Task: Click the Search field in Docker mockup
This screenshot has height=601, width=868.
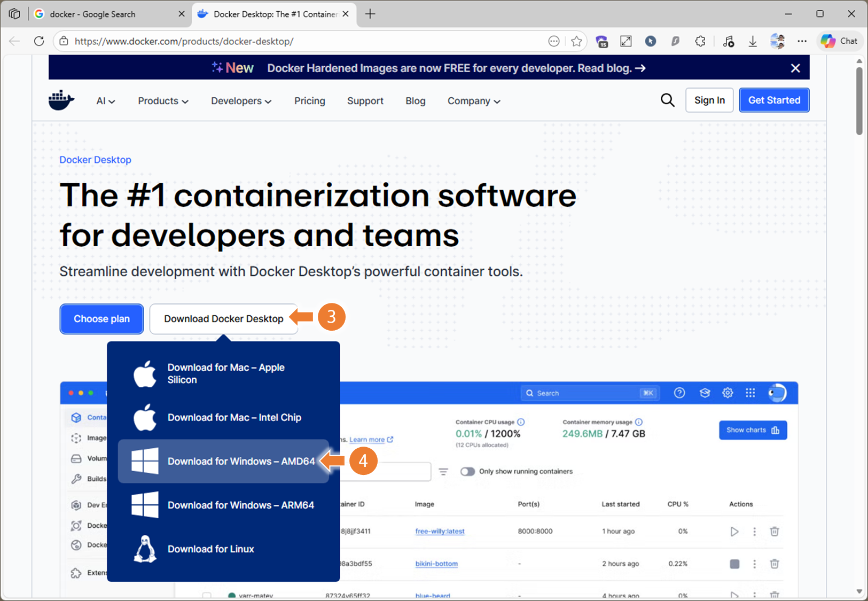Action: pyautogui.click(x=590, y=393)
